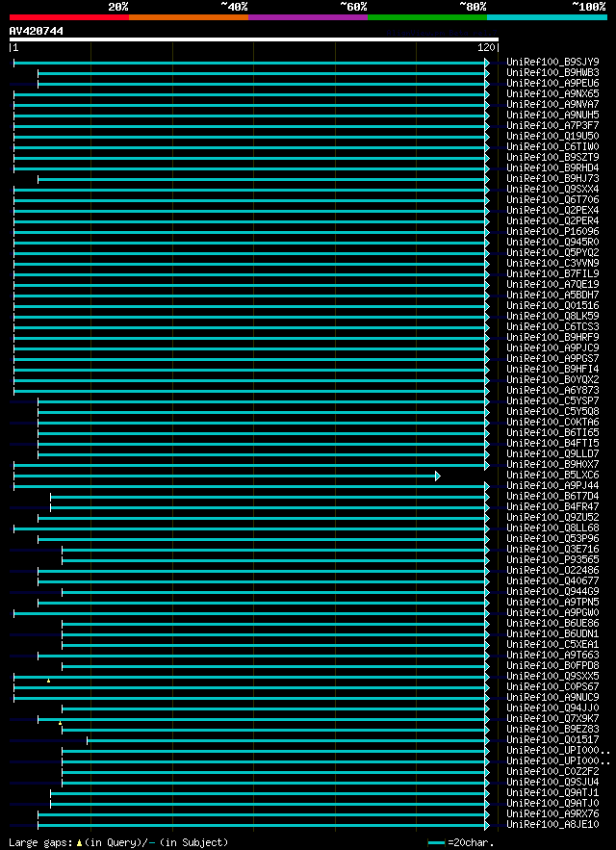Viewport: 616px width, 850px height.
Task: Click the UniRef100_Q9SXX5 label
Action: click(553, 677)
